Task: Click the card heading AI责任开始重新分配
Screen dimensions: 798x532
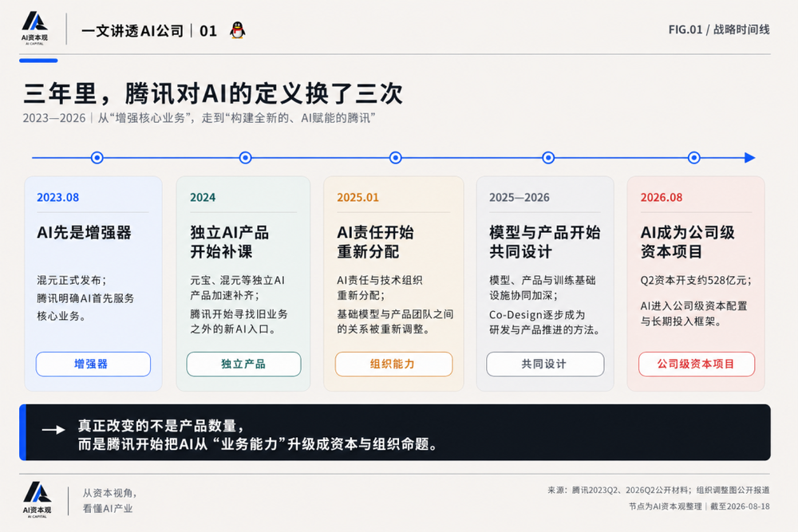Action: (x=375, y=242)
